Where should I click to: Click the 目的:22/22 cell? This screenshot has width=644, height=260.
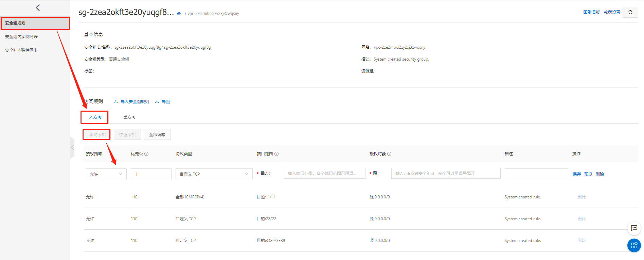tap(266, 219)
